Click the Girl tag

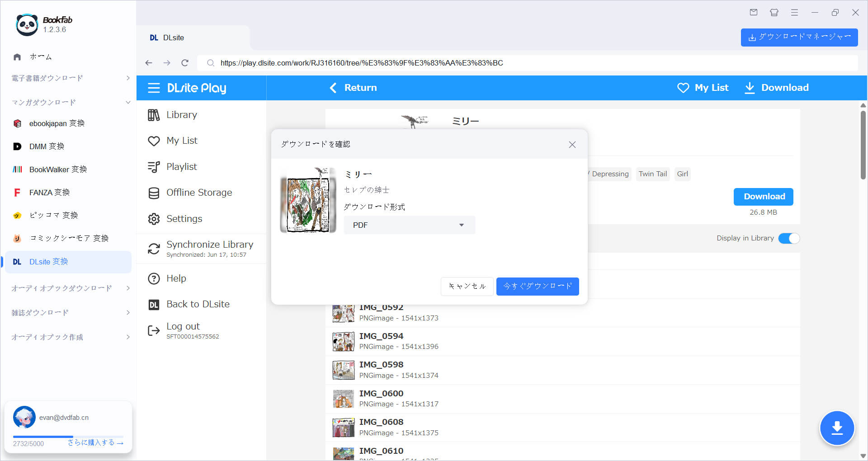click(683, 174)
